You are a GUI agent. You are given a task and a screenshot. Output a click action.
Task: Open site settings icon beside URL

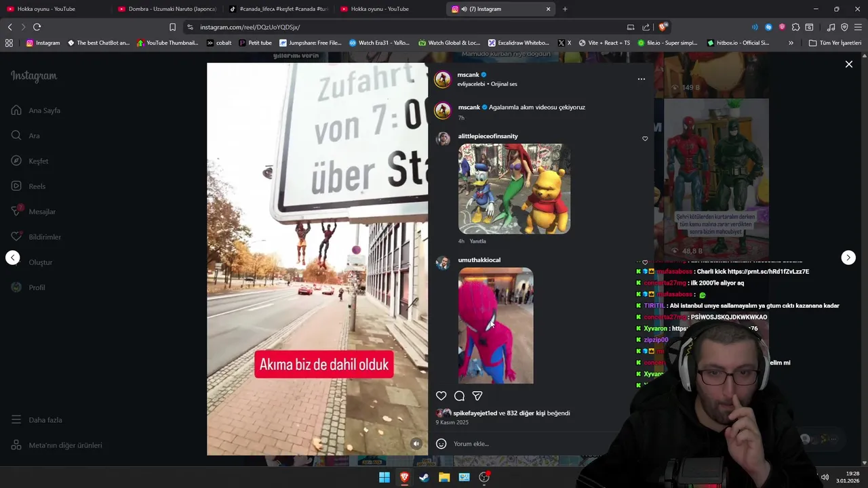190,27
